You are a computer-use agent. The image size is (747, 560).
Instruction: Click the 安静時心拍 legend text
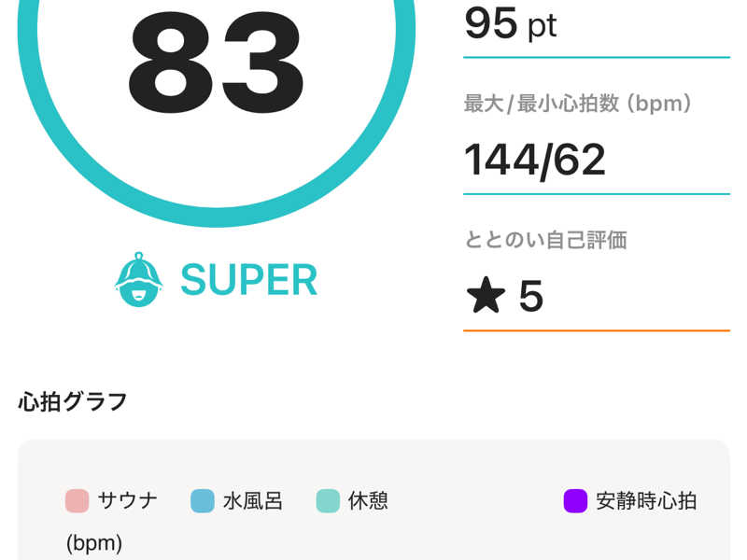(646, 501)
